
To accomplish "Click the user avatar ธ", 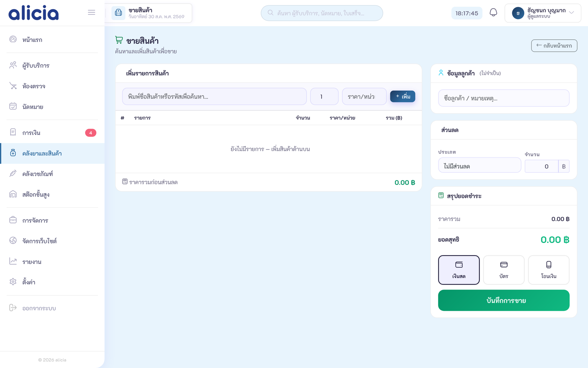I will 518,13.
